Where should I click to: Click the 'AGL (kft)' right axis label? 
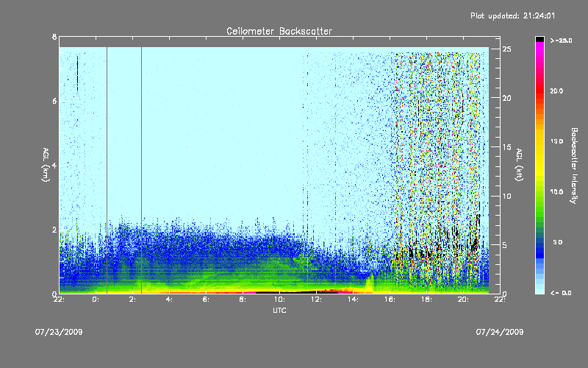(519, 165)
